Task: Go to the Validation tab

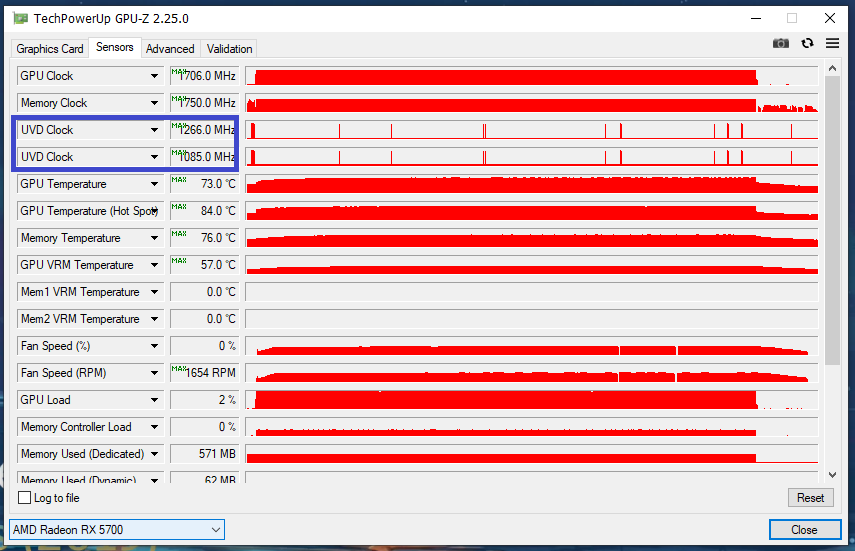Action: [x=229, y=49]
